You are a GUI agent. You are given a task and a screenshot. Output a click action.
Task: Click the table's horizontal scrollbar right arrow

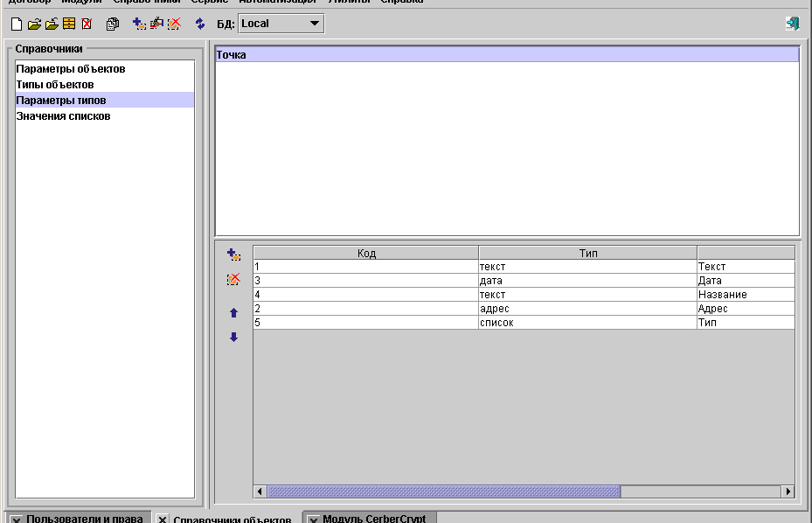point(788,492)
